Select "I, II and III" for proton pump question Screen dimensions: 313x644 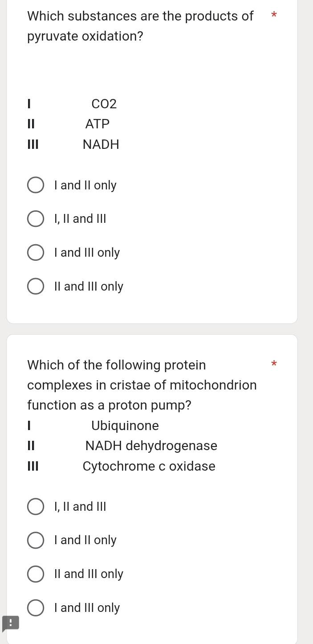point(36,507)
